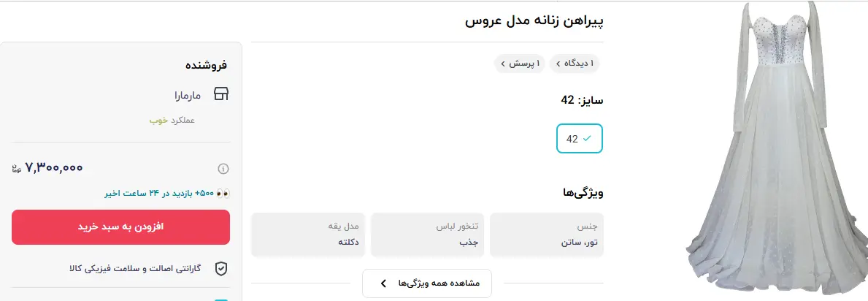This screenshot has width=868, height=301.
Task: Click the seller store icon
Action: click(x=221, y=94)
